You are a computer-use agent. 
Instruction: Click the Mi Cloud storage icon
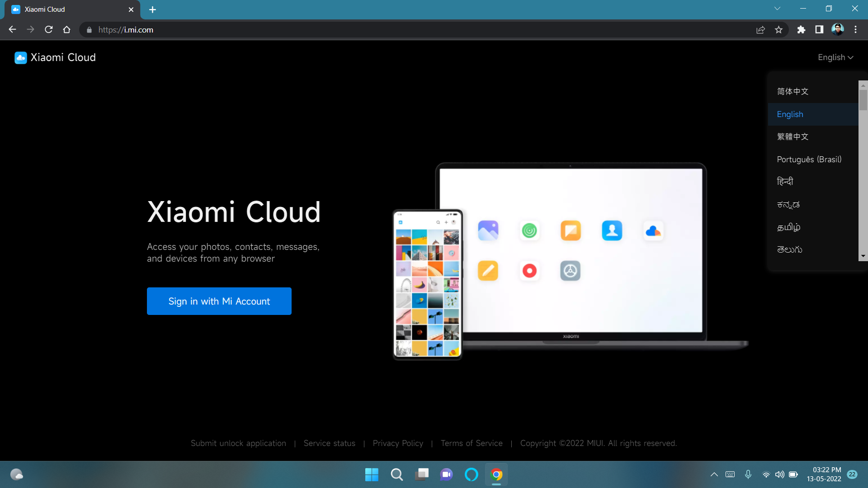(654, 230)
